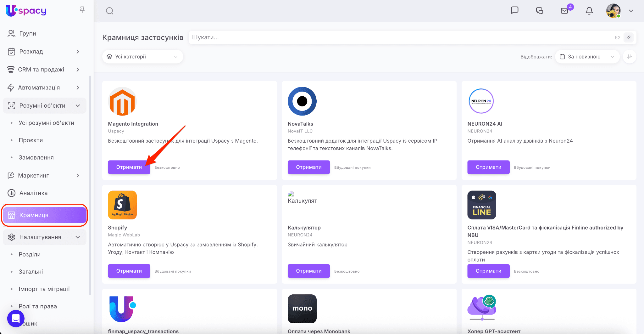The height and width of the screenshot is (334, 644).
Task: Get the Калькулятор app
Action: click(x=309, y=271)
